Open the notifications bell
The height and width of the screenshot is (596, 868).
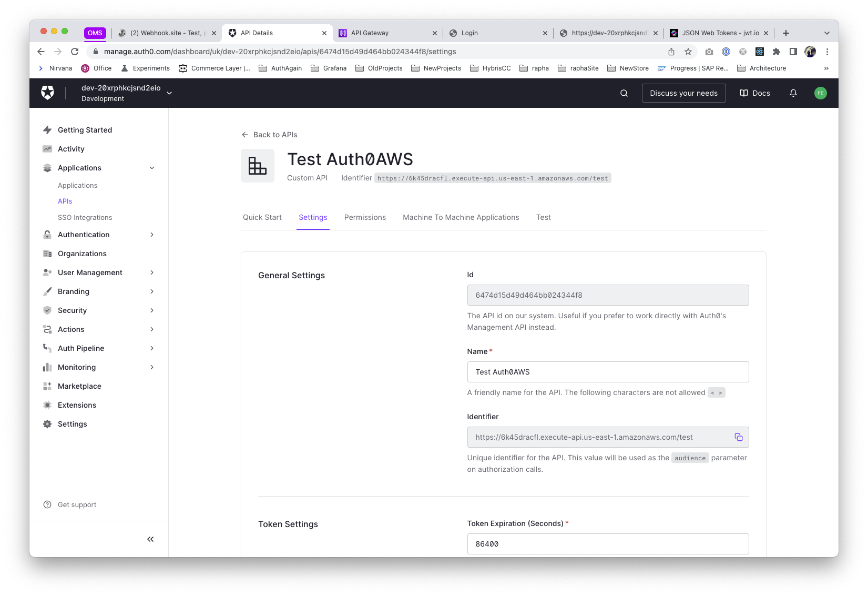(793, 93)
